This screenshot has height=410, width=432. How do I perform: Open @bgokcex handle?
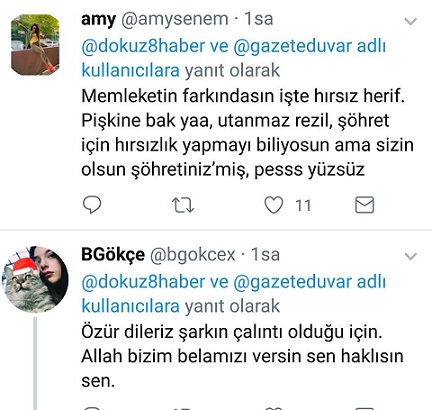coord(193,255)
